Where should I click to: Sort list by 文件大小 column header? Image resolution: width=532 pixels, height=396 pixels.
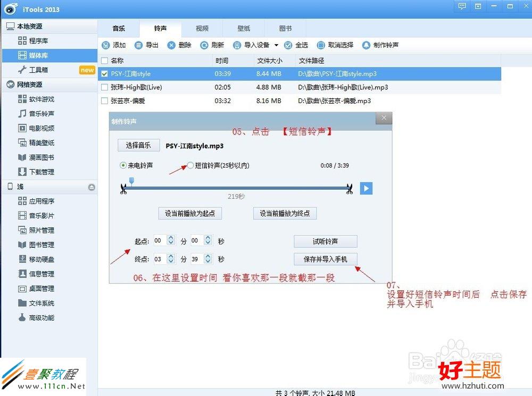[x=274, y=61]
